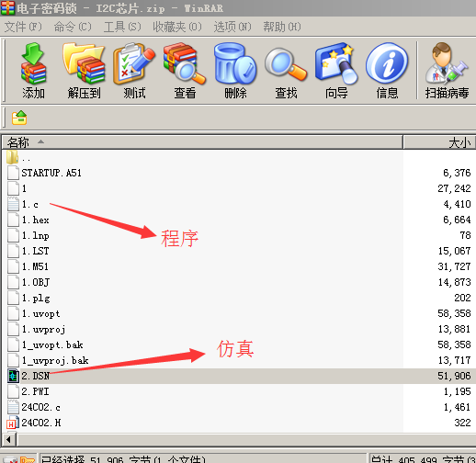This screenshot has width=476, height=463.
Task: Select the 2.DSN file name
Action: 36,376
